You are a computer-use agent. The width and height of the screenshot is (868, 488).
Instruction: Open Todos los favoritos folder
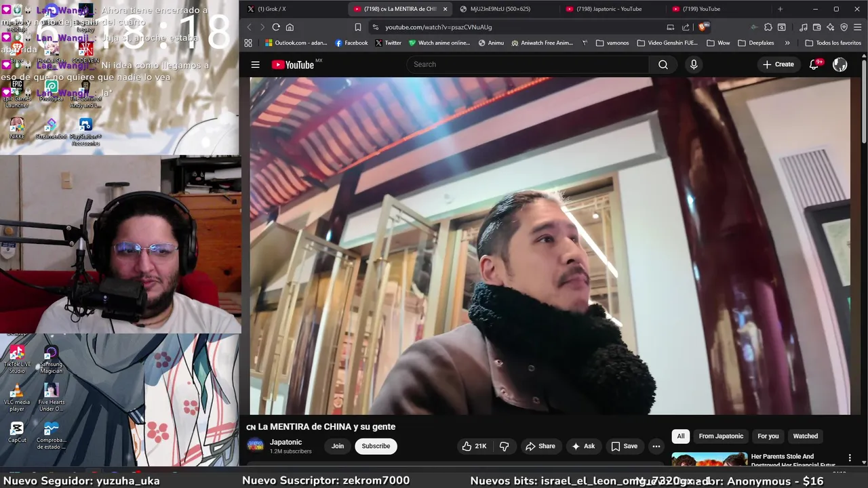(833, 43)
